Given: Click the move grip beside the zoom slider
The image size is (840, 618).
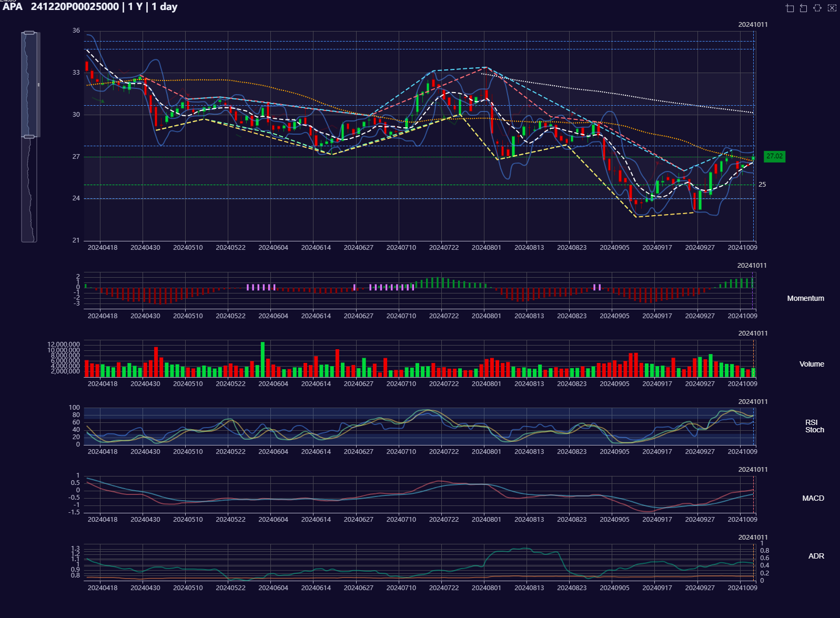Looking at the screenshot, I should coord(38,85).
